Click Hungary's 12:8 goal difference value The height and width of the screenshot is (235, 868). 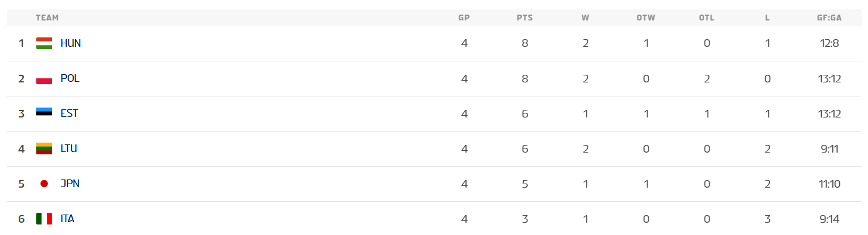coord(829,43)
